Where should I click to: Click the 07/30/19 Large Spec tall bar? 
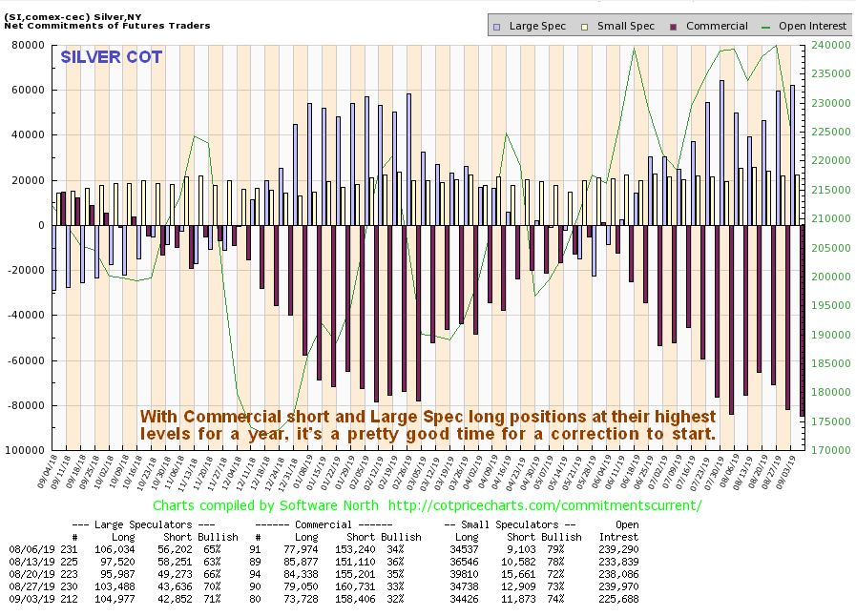coord(721,153)
